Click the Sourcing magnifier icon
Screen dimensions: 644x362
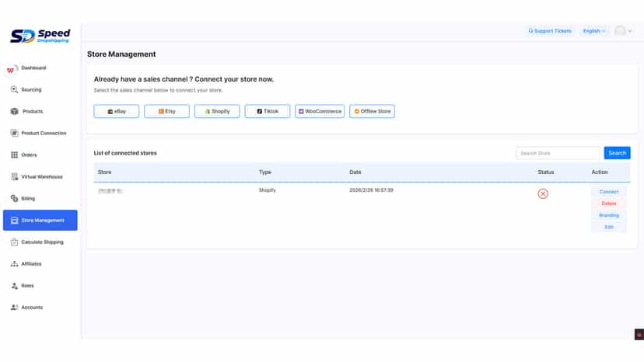point(14,89)
